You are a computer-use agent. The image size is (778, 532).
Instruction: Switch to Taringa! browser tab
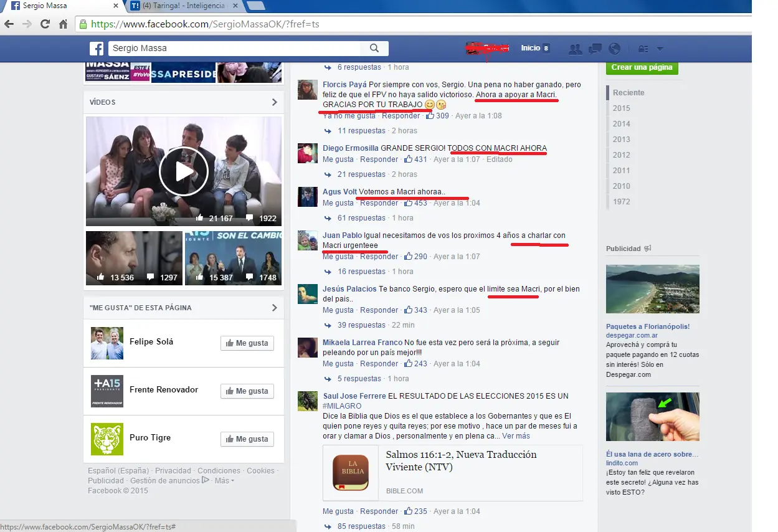click(x=183, y=6)
